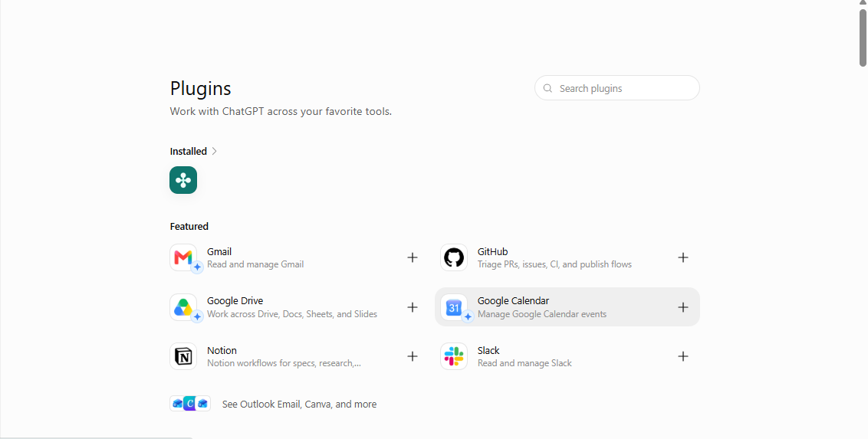This screenshot has width=868, height=439.
Task: Click the Featured section heading
Action: (x=189, y=226)
